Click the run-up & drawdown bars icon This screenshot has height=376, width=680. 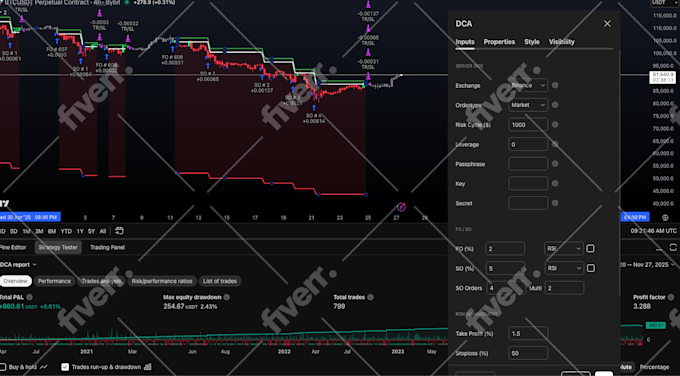[x=147, y=367]
